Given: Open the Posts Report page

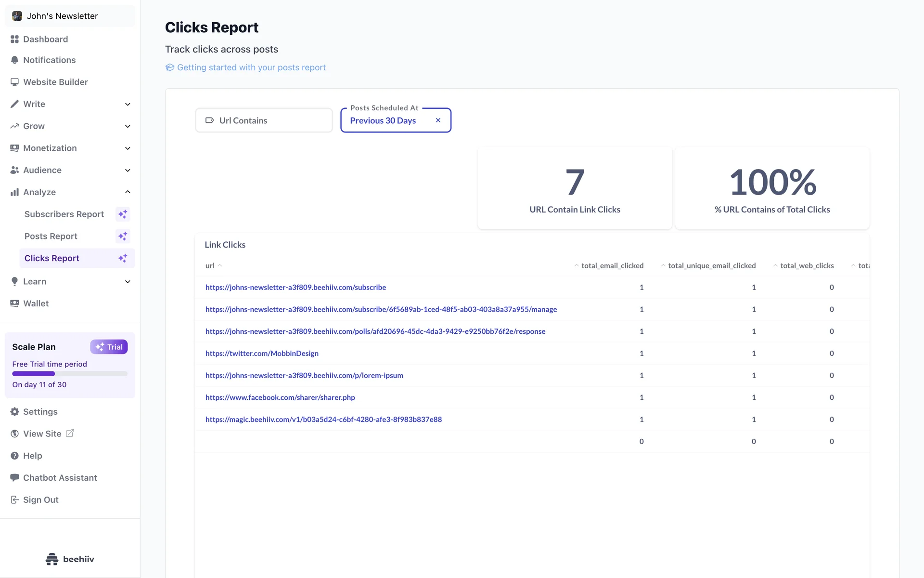Looking at the screenshot, I should pos(51,236).
